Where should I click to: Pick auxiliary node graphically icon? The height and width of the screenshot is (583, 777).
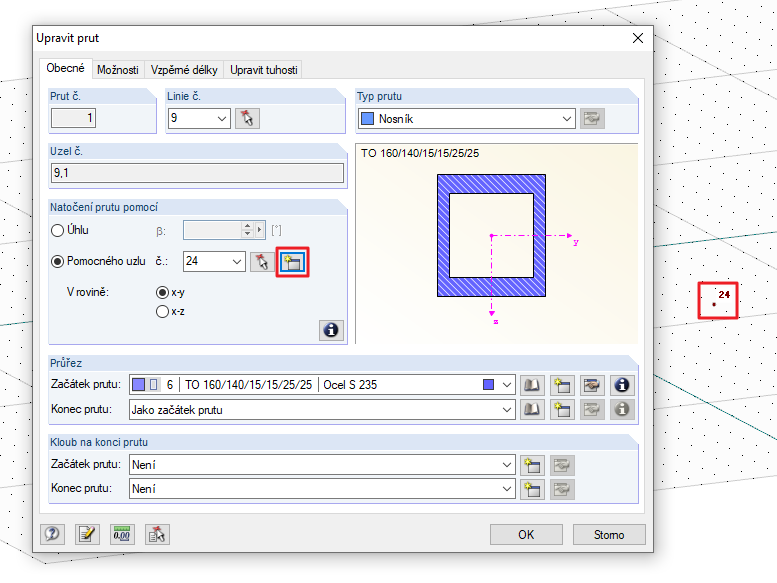[x=262, y=262]
